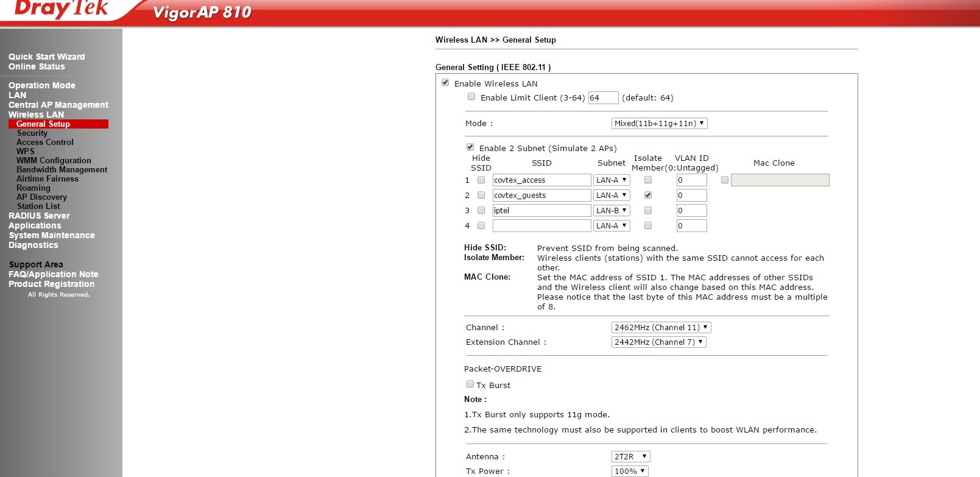Open Subnet dropdown for iptel SSID

[612, 211]
